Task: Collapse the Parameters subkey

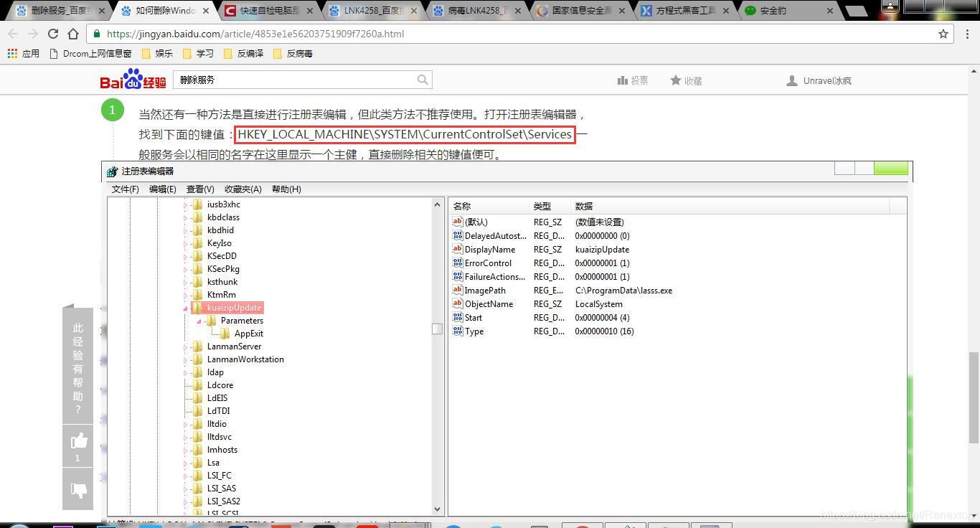Action: (x=199, y=321)
